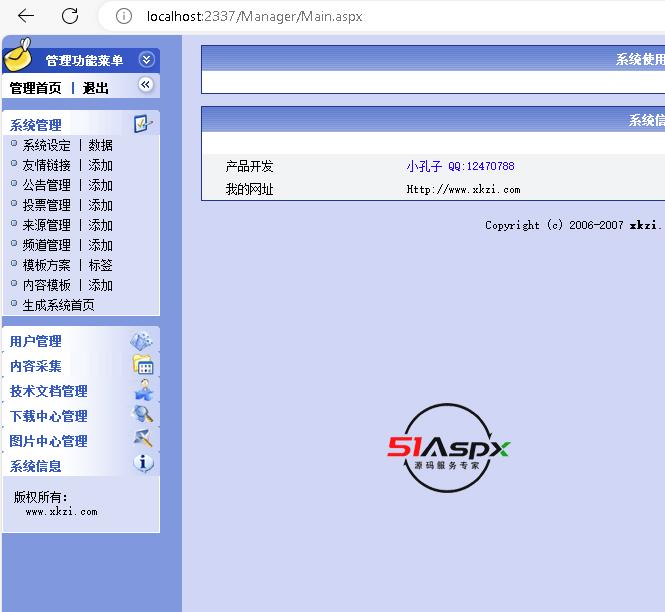The width and height of the screenshot is (665, 612).
Task: Click the folder calendar icon beside 内容采集
Action: pos(143,365)
